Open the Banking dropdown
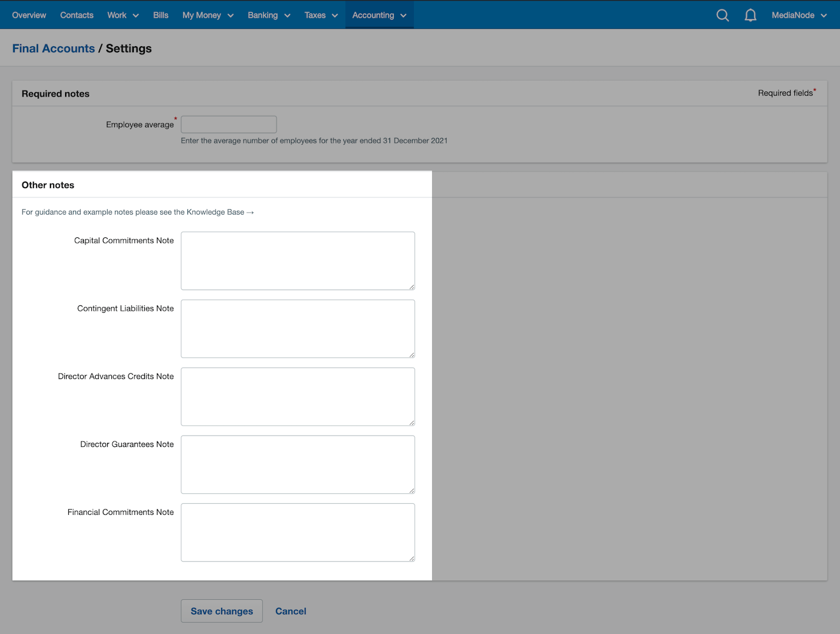Image resolution: width=840 pixels, height=634 pixels. (268, 15)
